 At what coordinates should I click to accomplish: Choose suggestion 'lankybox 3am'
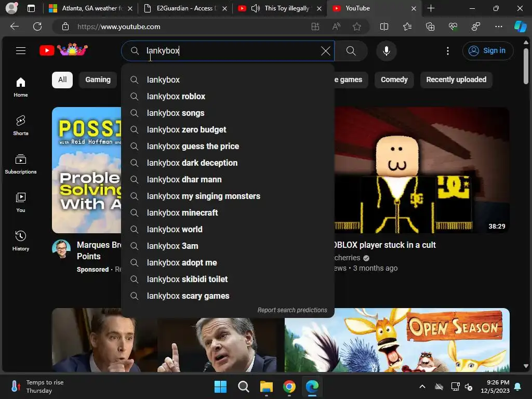228,246
